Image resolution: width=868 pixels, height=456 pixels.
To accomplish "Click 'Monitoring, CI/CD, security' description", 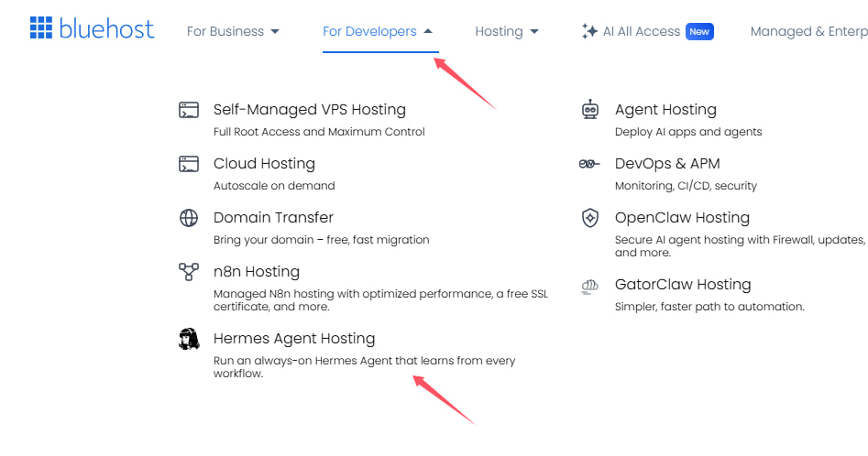I will [x=686, y=186].
